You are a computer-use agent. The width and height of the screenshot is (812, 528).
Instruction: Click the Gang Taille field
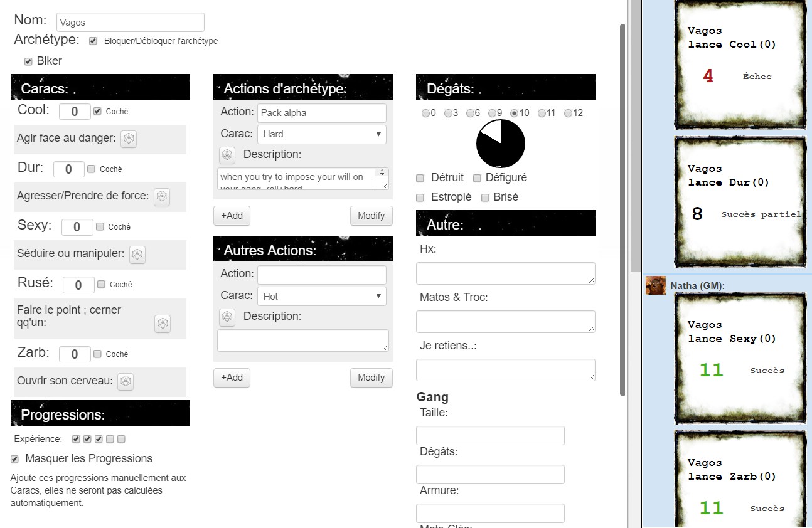point(490,436)
